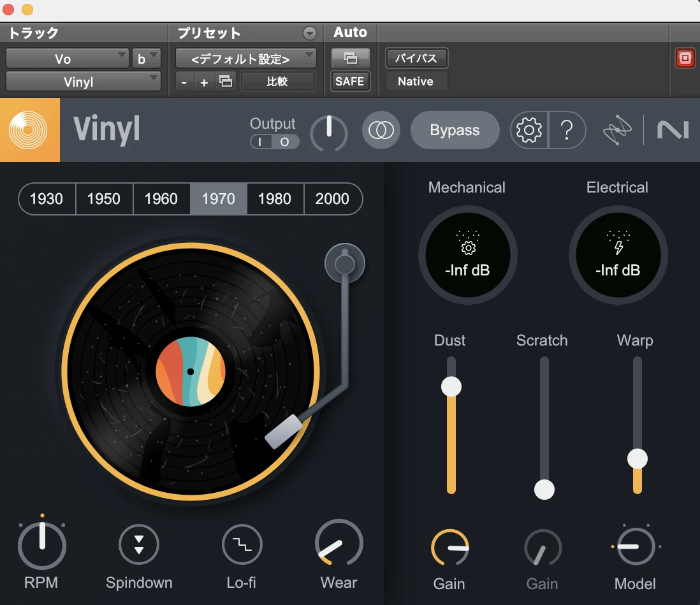Close the plug-in window with red button
700x605 pixels.
[8, 9]
